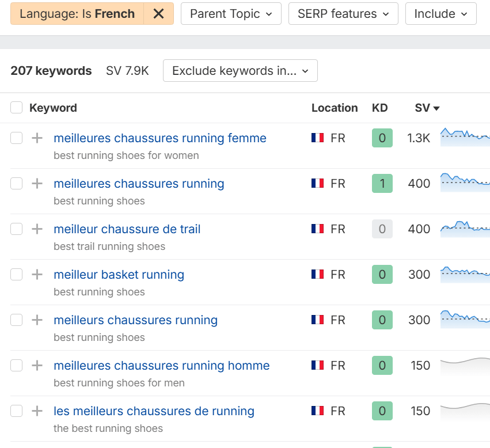This screenshot has height=448, width=490.
Task: Open the Include filter menu
Action: (x=440, y=14)
